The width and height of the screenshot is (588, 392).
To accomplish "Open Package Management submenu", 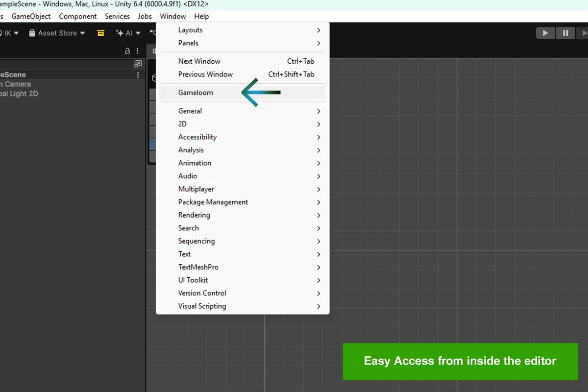I will pos(243,202).
